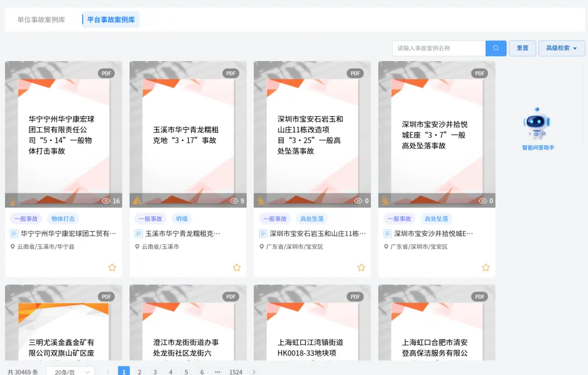Image resolution: width=588 pixels, height=375 pixels.
Task: Open title link 华宁宁州华宁康宏球团工贸有…
Action: point(69,233)
